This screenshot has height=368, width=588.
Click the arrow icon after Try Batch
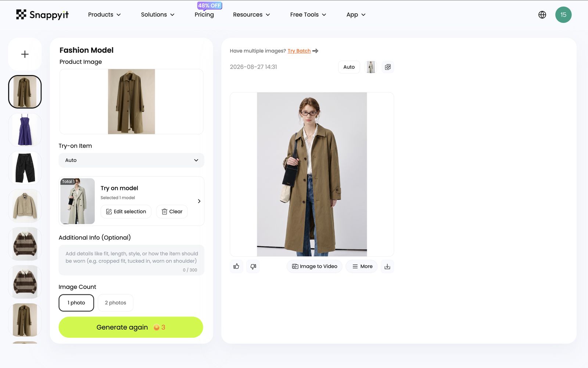315,51
